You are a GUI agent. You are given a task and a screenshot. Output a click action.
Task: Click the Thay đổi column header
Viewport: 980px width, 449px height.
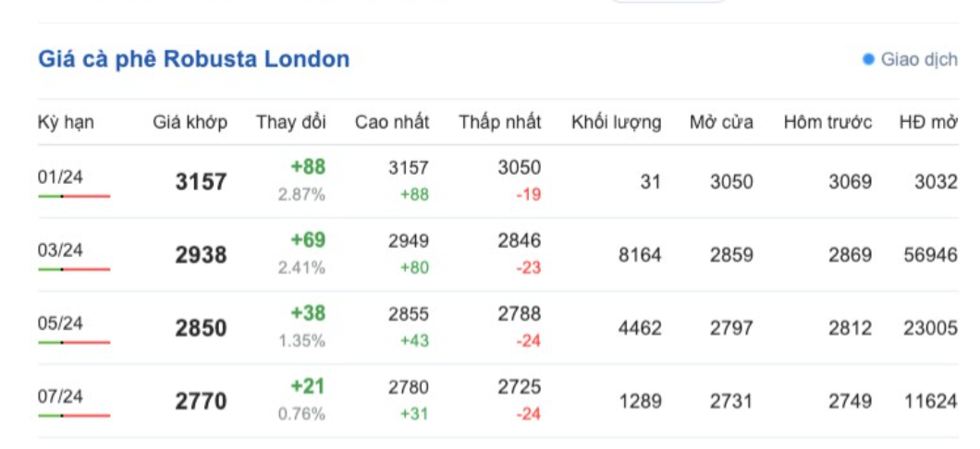(290, 122)
